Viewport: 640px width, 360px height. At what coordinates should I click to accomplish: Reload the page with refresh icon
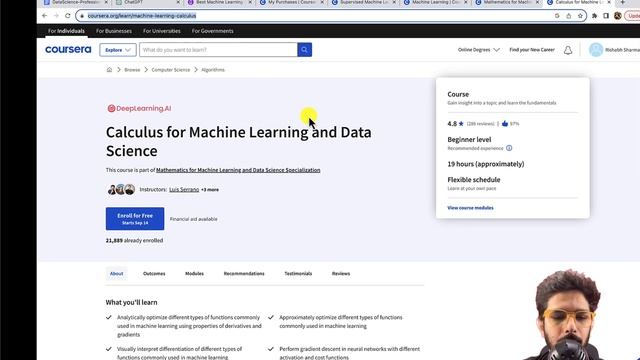(68, 16)
